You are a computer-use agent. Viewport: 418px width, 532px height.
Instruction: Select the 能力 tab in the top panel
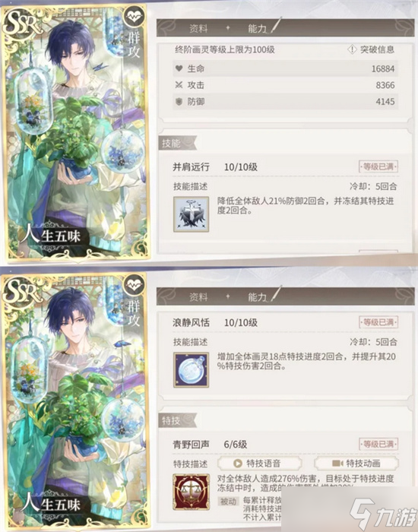coord(258,29)
